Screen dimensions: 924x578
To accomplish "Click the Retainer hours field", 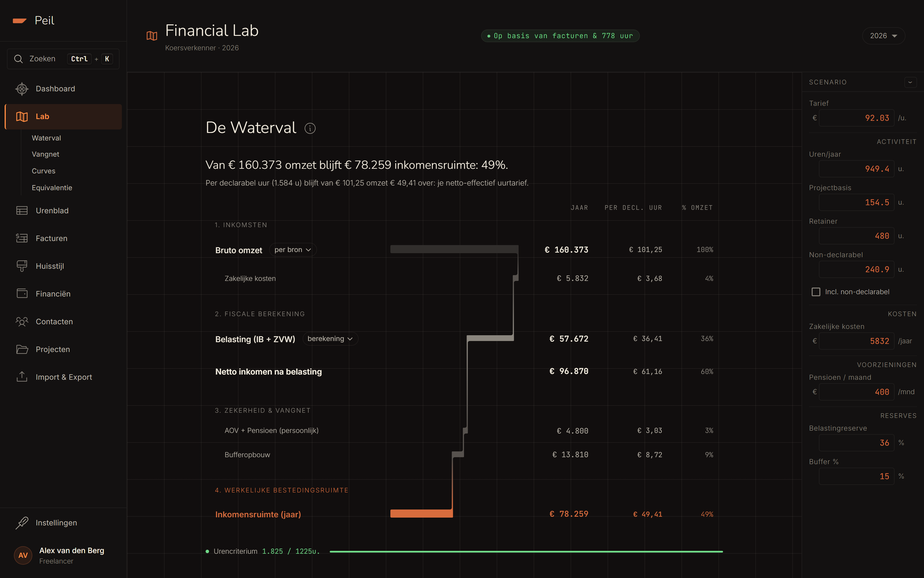I will (856, 236).
